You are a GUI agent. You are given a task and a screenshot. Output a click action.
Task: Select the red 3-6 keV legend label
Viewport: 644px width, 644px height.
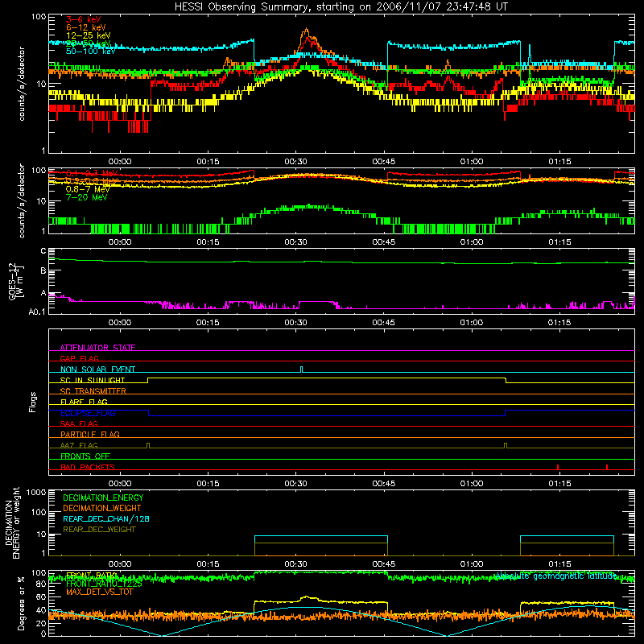(84, 19)
